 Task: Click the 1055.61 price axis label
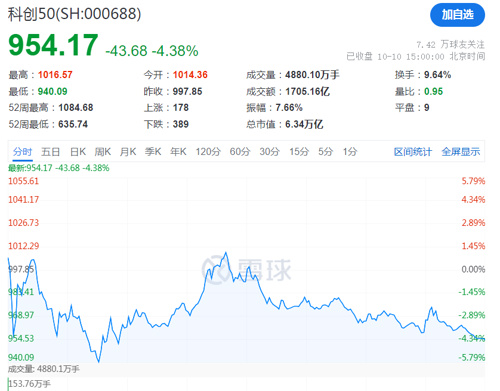(23, 181)
